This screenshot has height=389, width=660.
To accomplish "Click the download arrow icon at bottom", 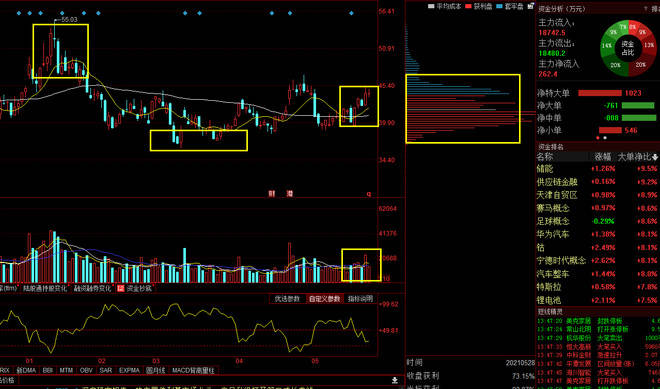I will tap(394, 380).
